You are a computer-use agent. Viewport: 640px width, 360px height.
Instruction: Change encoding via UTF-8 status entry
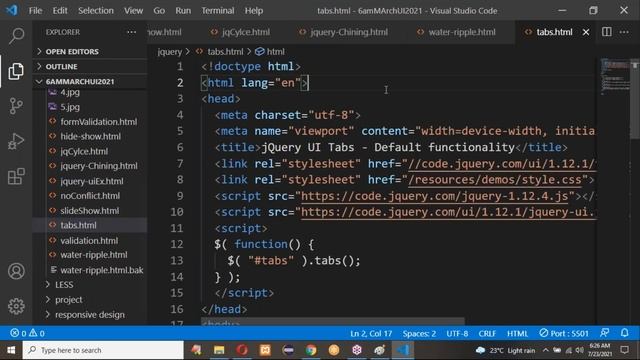pyautogui.click(x=457, y=333)
